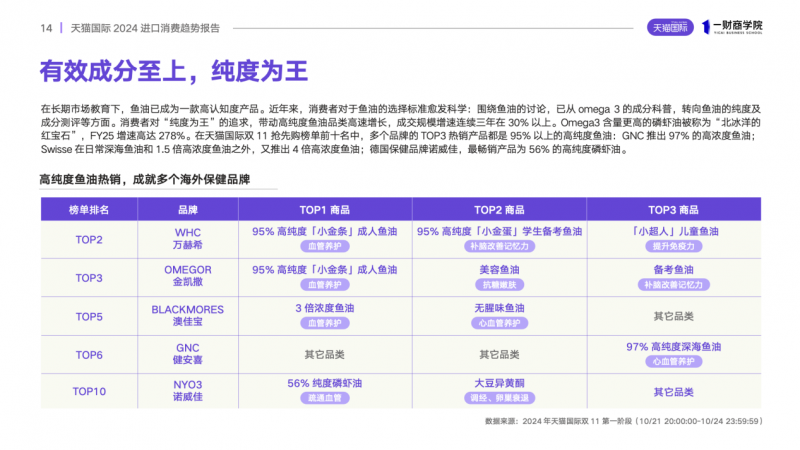Select the TOP5 ranking cell
The height and width of the screenshot is (450, 800).
point(89,317)
